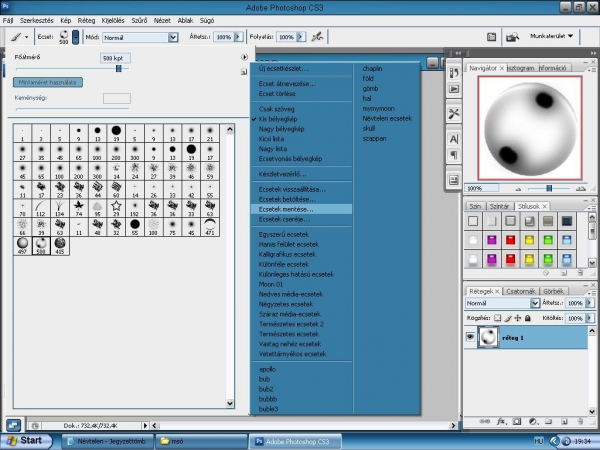600x450 pixels.
Task: Open the brush picker dropdown arrow
Action: coord(75,37)
